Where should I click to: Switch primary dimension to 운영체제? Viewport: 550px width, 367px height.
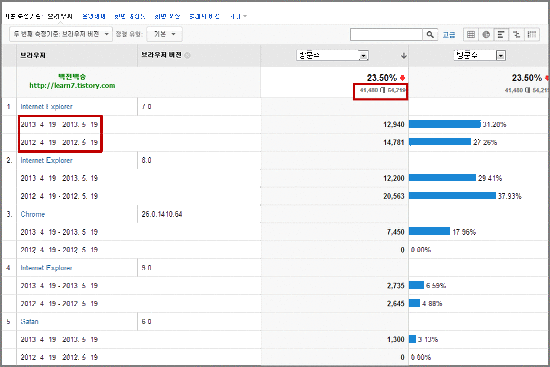click(x=94, y=16)
